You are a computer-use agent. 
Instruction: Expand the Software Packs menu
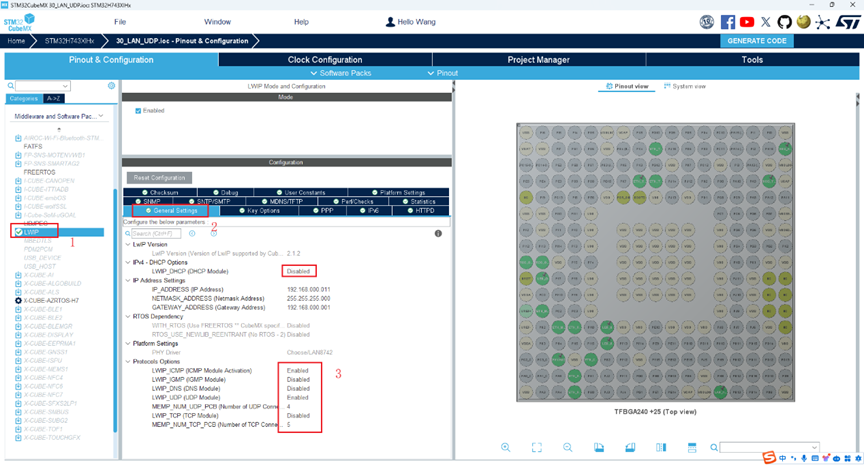pyautogui.click(x=341, y=73)
